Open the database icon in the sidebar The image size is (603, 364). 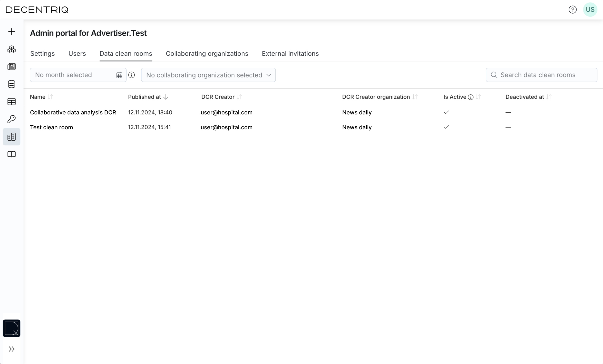point(12,84)
